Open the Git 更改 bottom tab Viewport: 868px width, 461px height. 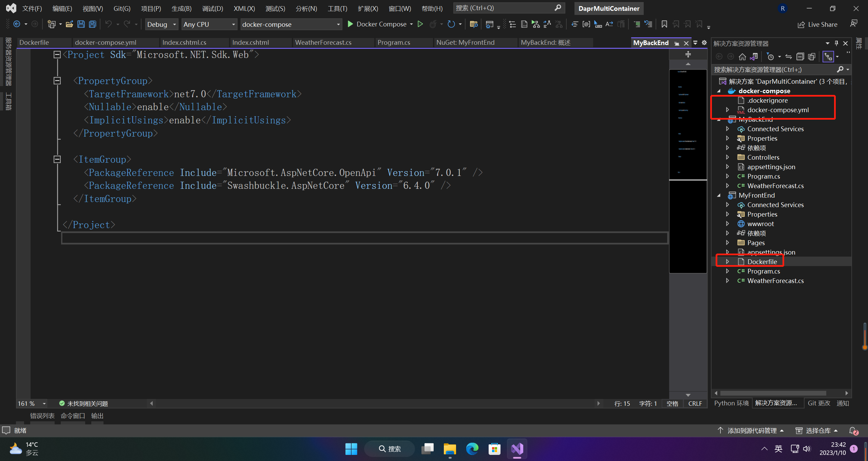click(819, 403)
